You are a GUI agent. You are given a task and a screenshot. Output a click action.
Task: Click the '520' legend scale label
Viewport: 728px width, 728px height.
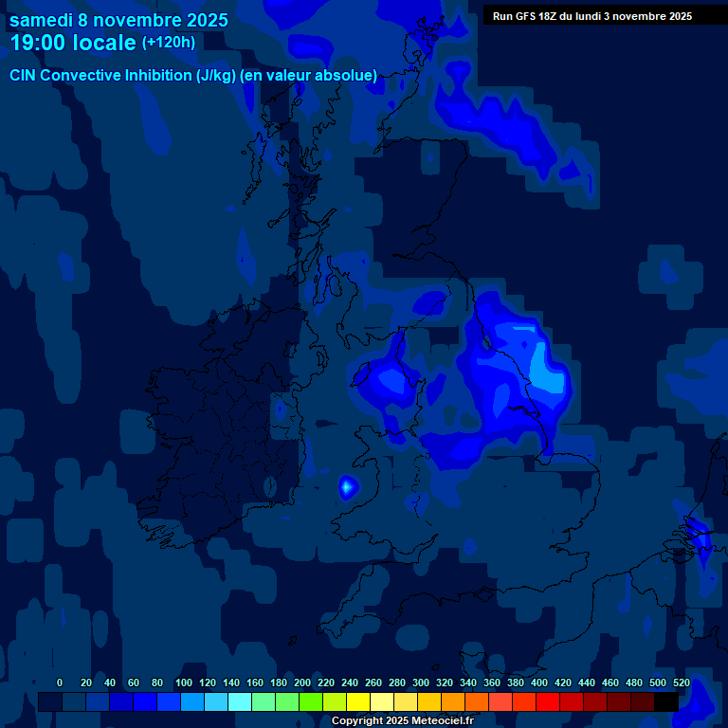[681, 682]
